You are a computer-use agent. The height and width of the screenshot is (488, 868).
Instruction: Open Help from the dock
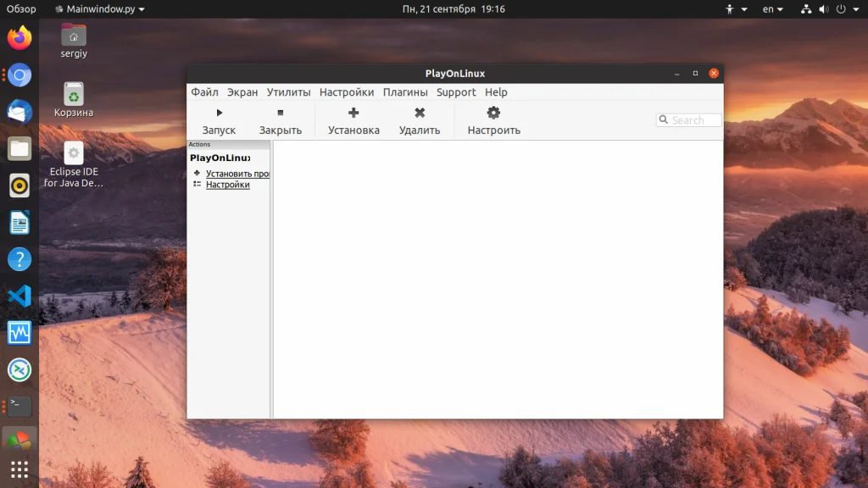(19, 259)
